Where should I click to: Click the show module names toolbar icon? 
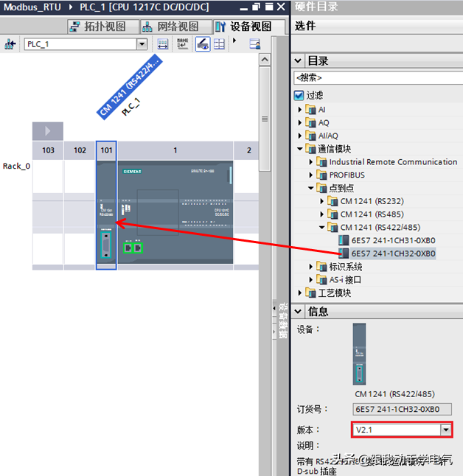tap(183, 44)
